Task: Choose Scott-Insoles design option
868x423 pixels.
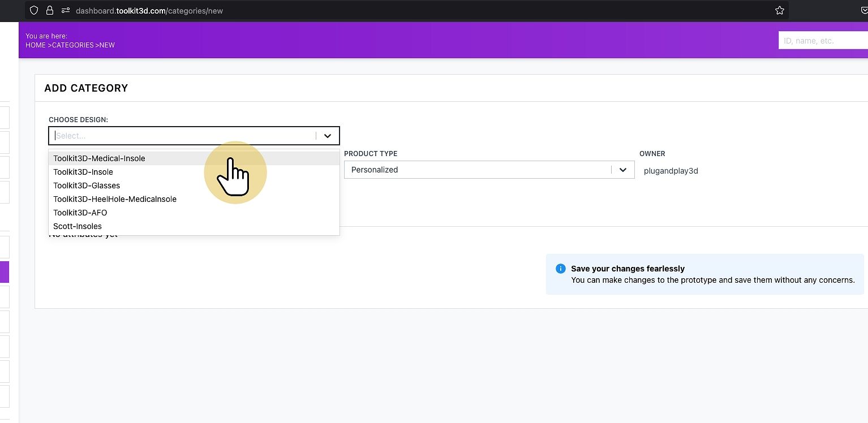Action: (x=194, y=226)
